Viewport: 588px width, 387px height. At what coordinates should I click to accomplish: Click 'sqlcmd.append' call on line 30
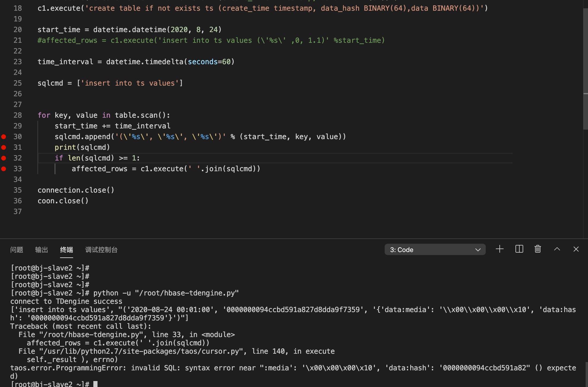[200, 137]
